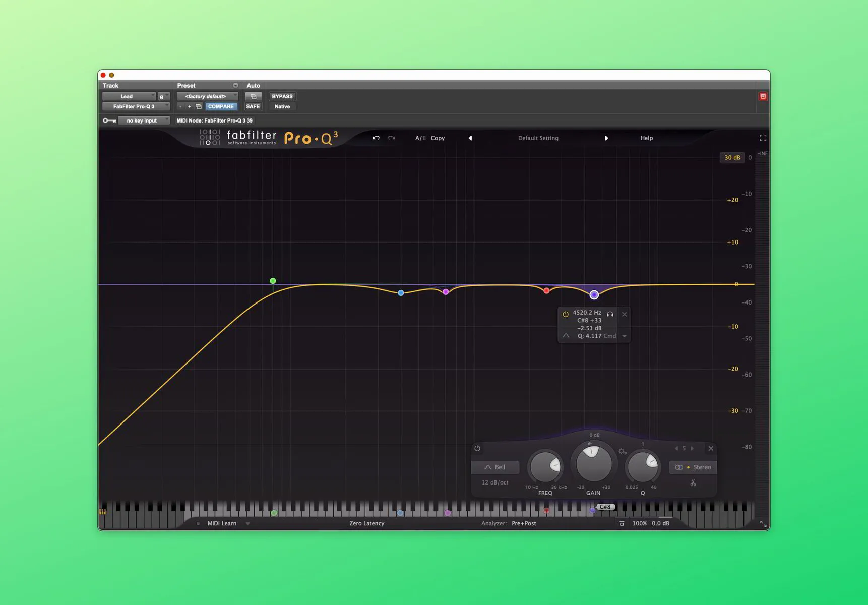The height and width of the screenshot is (605, 868).
Task: Click the GAIN knob
Action: point(594,463)
